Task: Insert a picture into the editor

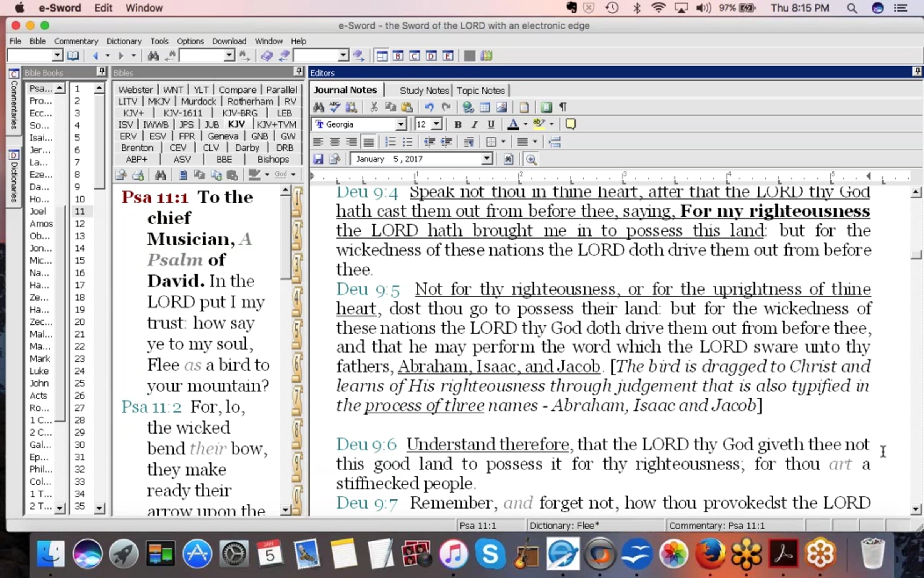Action: coord(501,107)
